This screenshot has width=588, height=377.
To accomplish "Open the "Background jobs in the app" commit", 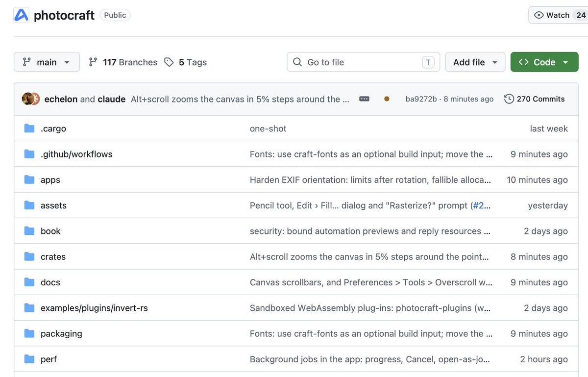I will (x=370, y=359).
